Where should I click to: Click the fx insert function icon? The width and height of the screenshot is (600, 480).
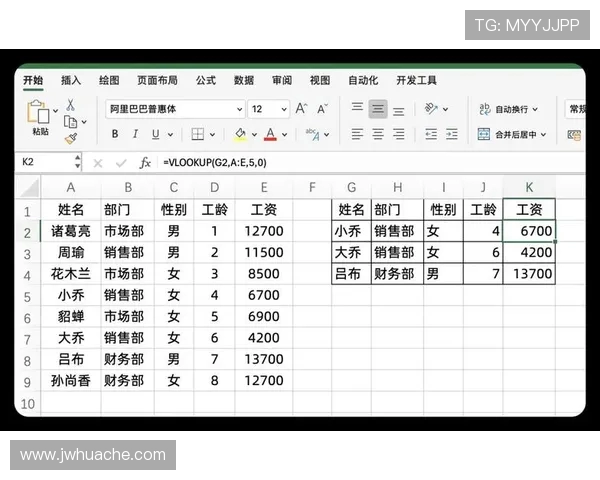pyautogui.click(x=145, y=163)
